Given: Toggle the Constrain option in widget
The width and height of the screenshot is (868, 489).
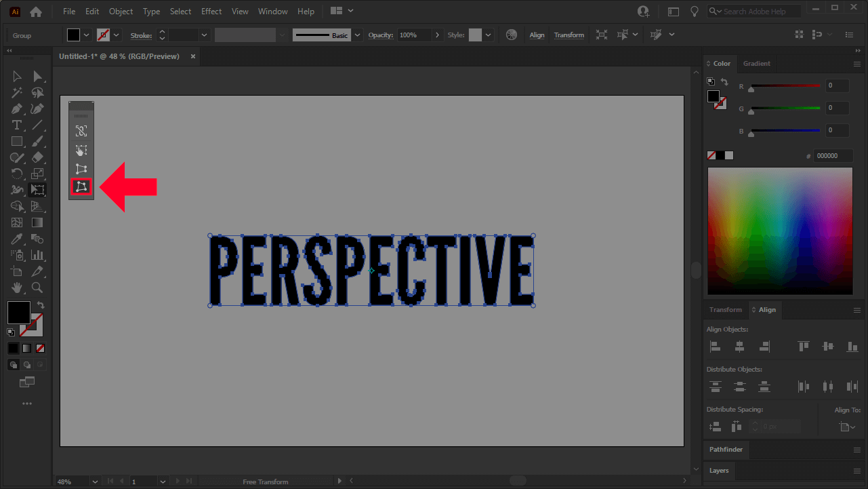Looking at the screenshot, I should click(81, 132).
